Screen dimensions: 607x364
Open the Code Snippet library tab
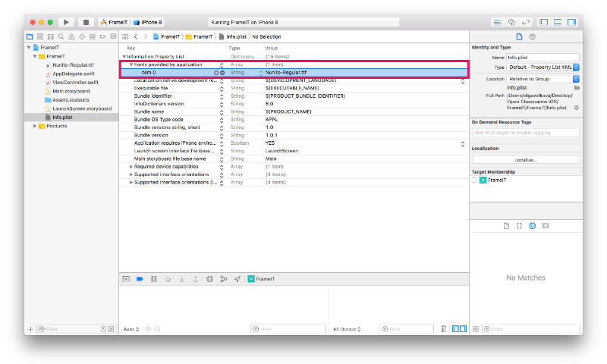tap(519, 226)
